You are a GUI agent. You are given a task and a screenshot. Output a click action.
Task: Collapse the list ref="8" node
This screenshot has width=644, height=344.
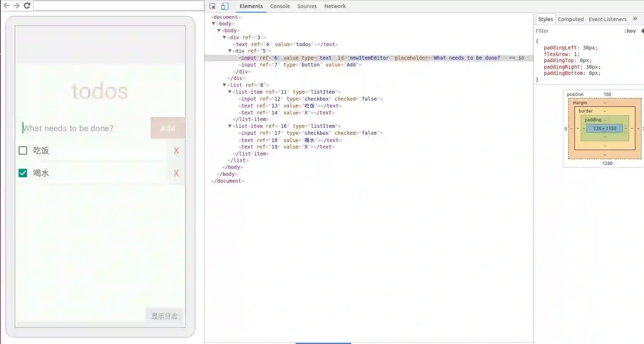point(224,85)
